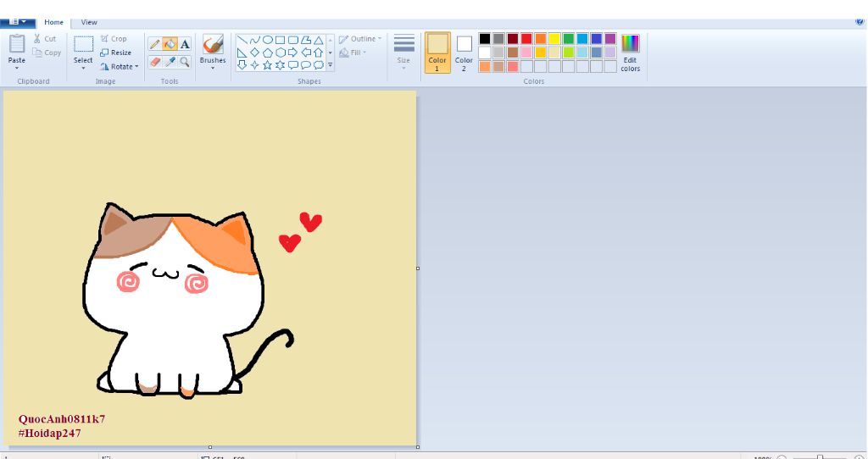868x459 pixels.
Task: Choose the Polygon shape
Action: click(305, 40)
